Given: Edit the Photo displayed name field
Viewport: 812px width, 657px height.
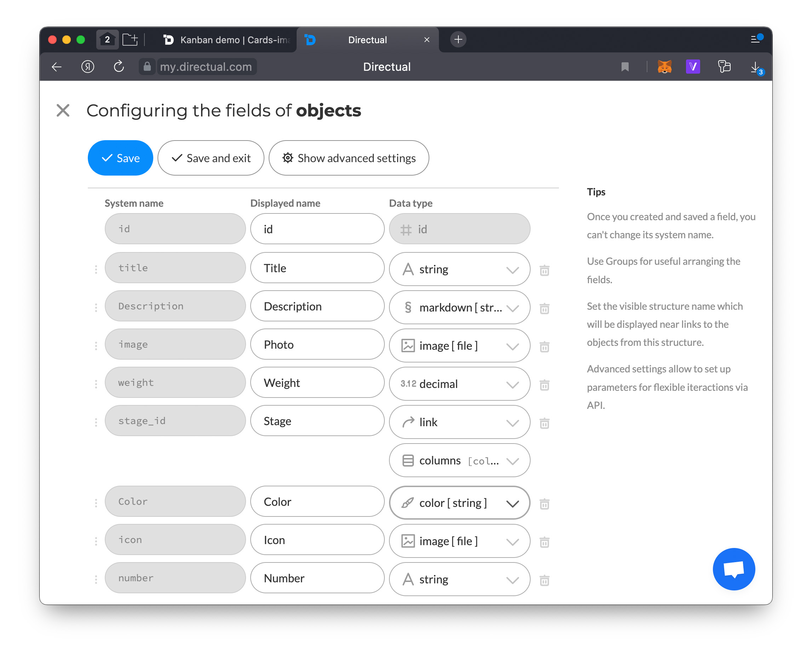Looking at the screenshot, I should point(317,344).
